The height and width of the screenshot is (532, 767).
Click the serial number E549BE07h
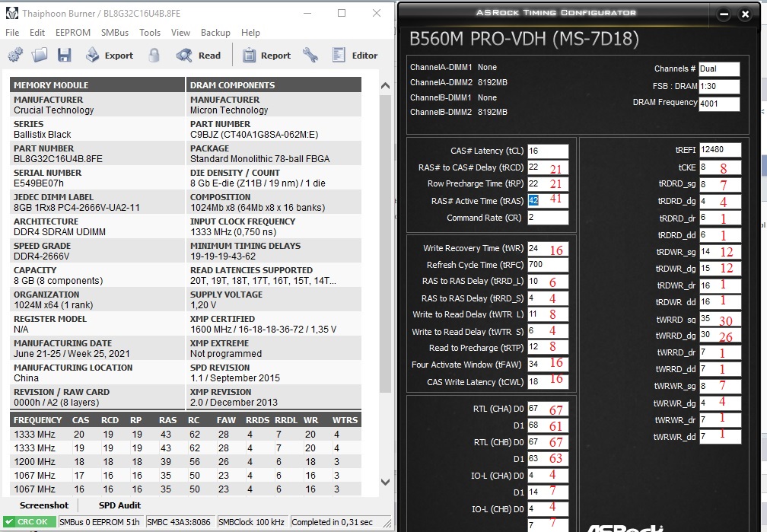coord(39,183)
